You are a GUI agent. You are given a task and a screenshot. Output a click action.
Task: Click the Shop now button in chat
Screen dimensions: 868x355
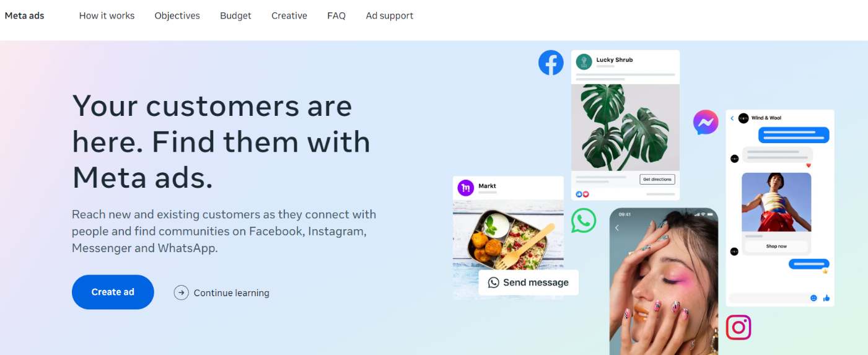(776, 246)
